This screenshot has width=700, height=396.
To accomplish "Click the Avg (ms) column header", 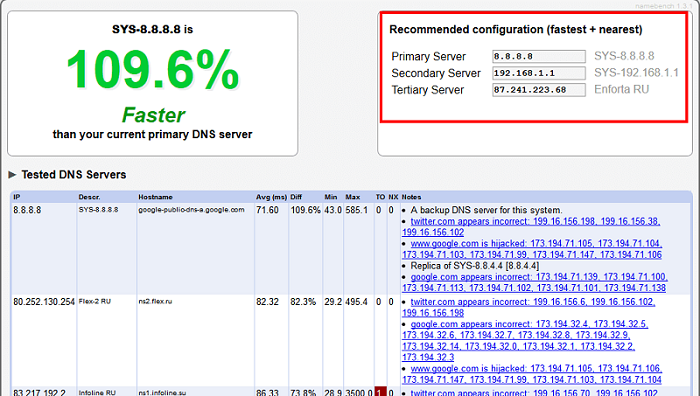I will pyautogui.click(x=271, y=197).
